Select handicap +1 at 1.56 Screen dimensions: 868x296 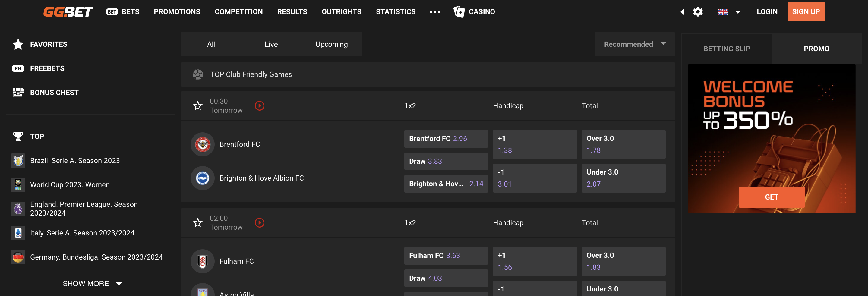[535, 261]
